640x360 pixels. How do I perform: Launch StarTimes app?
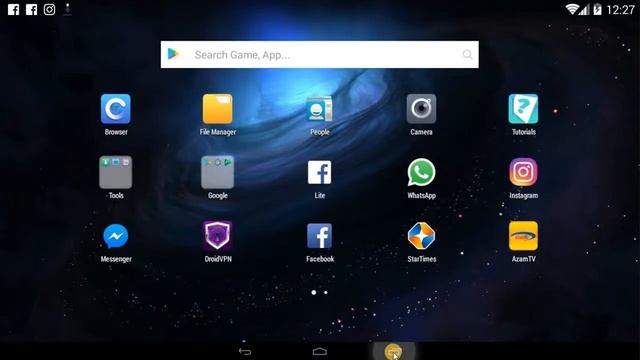[421, 236]
